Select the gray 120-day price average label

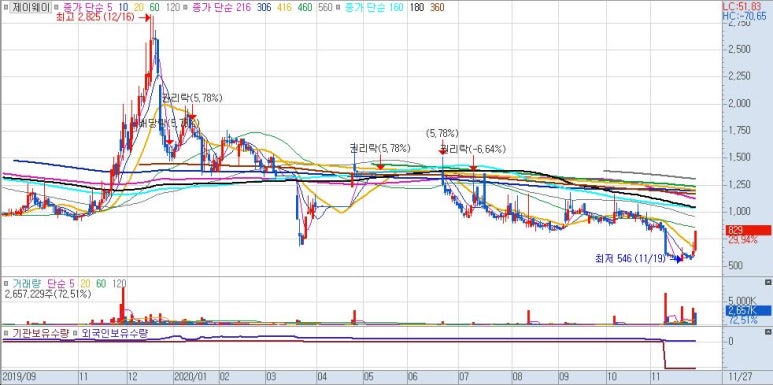[x=173, y=8]
